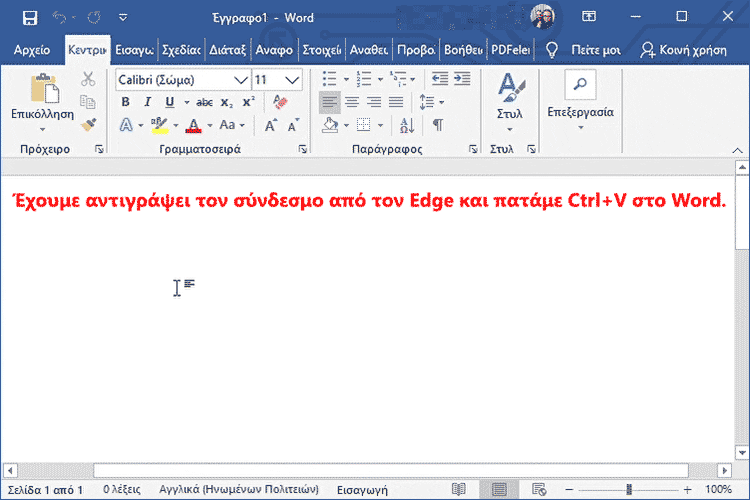The height and width of the screenshot is (500, 750).
Task: Open the Προβολή tab
Action: tap(416, 50)
